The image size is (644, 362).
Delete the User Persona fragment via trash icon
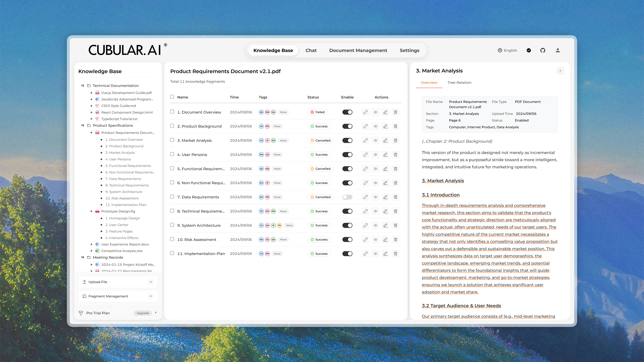tap(395, 154)
